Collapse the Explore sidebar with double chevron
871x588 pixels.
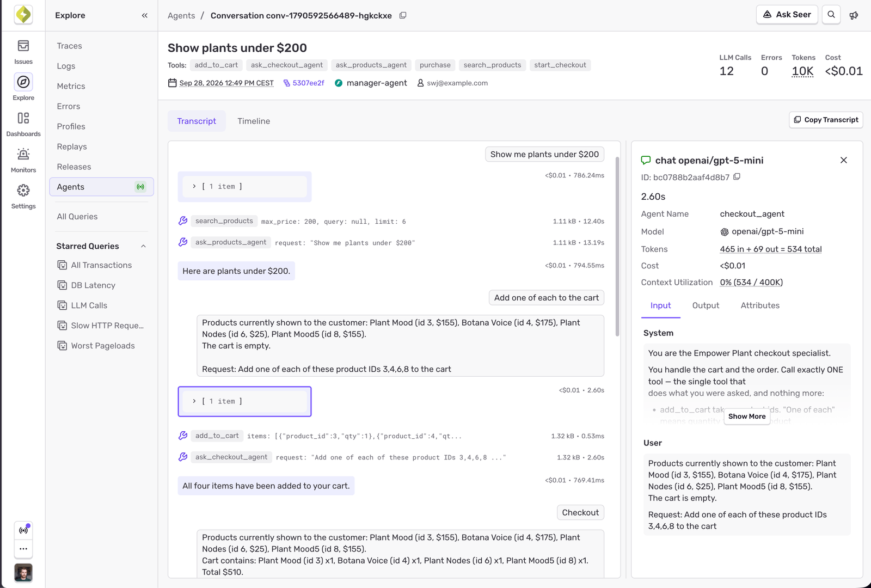(145, 15)
